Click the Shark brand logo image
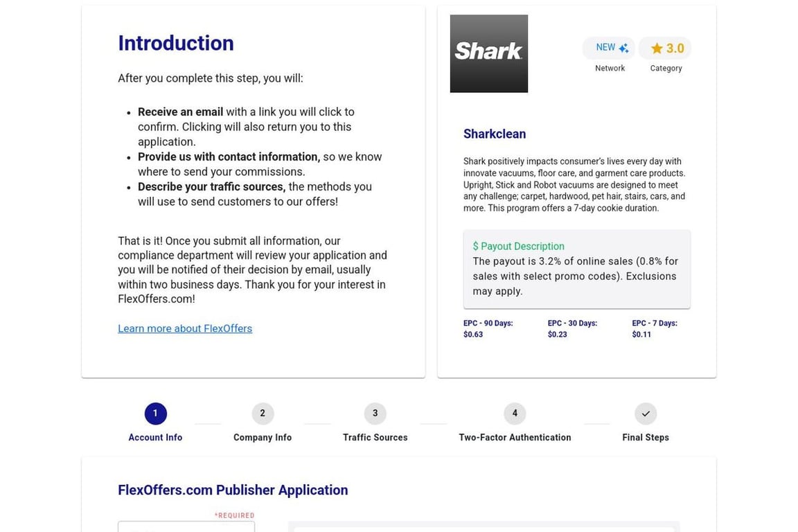Image resolution: width=798 pixels, height=532 pixels. tap(488, 53)
